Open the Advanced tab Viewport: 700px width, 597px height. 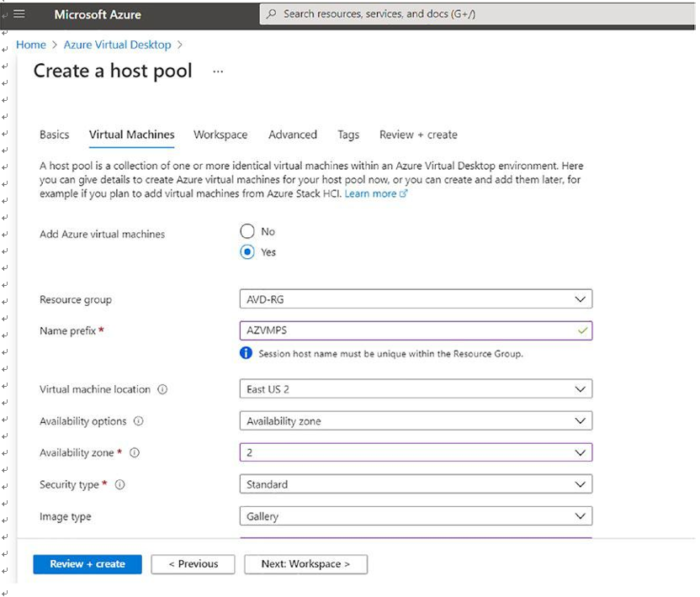(x=293, y=135)
